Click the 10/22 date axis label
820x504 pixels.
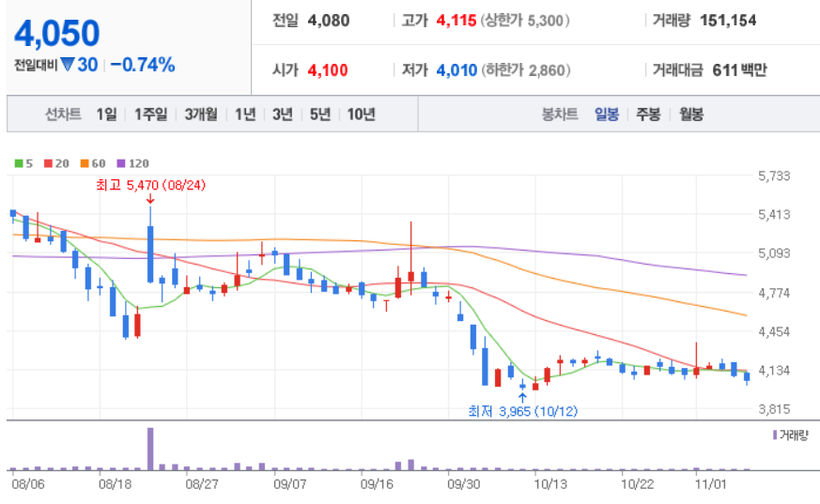coord(637,484)
